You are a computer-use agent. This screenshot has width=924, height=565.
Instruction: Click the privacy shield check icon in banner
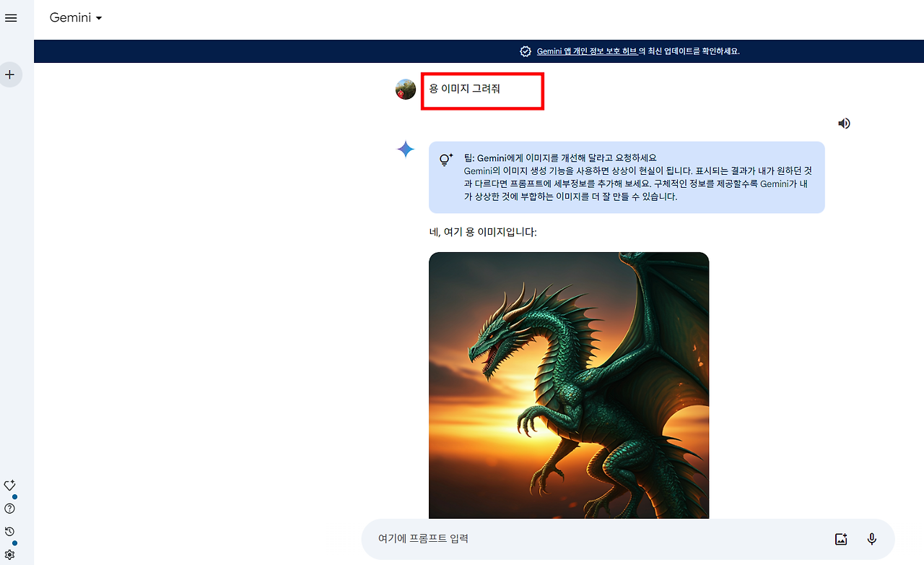526,51
